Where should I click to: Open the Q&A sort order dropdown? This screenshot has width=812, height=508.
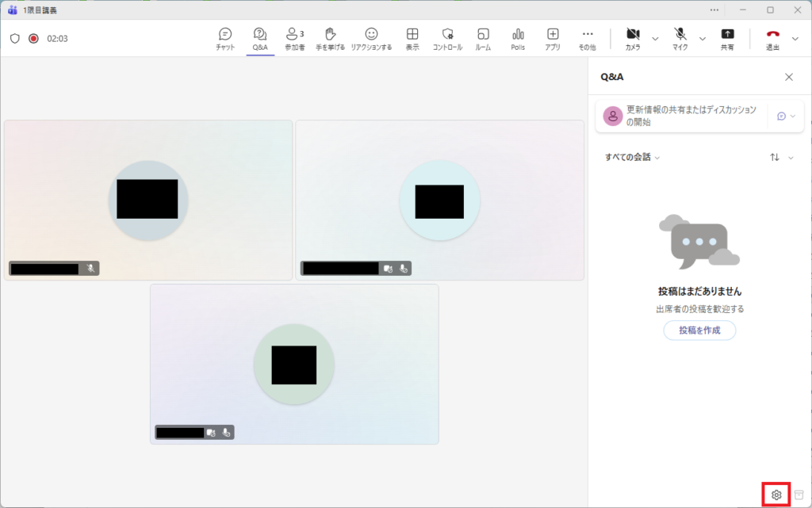[x=781, y=157]
